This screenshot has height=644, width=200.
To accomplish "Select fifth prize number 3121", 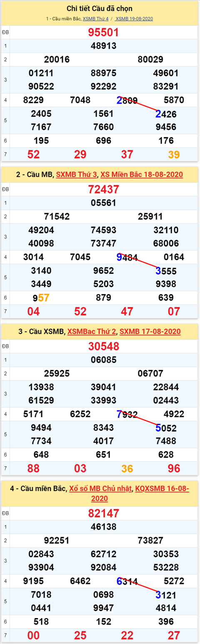I will click(166, 595).
